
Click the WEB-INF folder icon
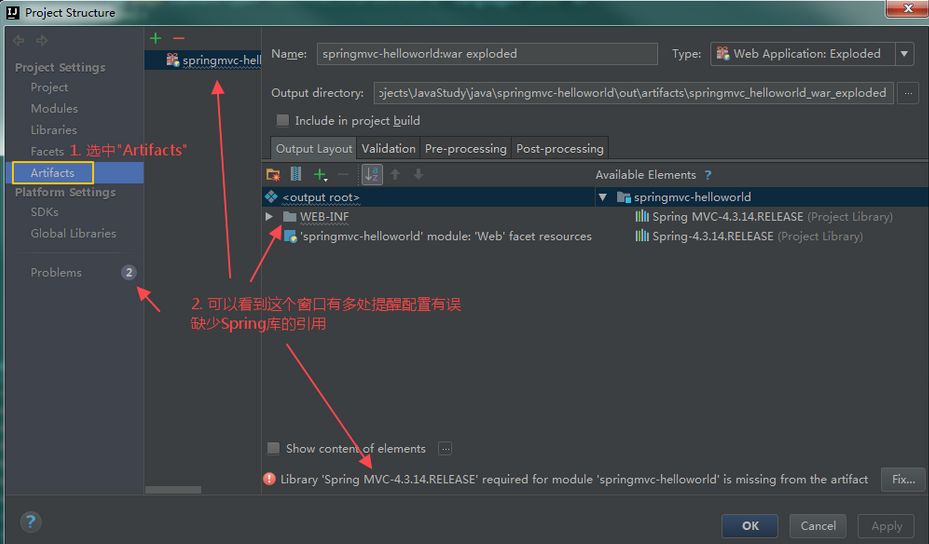click(289, 216)
